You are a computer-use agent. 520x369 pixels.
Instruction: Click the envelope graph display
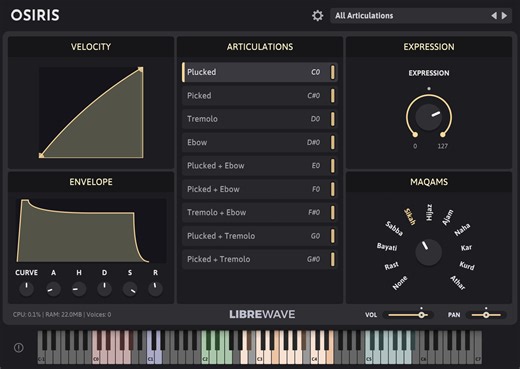[91, 231]
